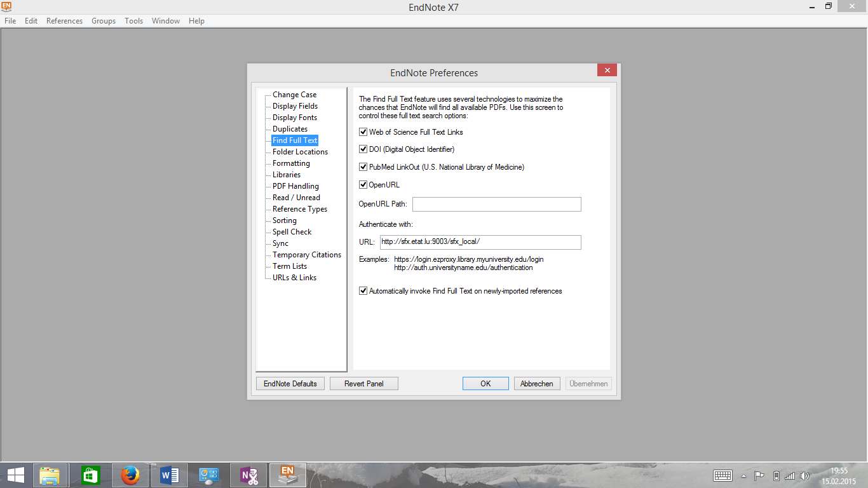The image size is (868, 488).
Task: Click the EndNote Defaults button
Action: [x=290, y=384]
